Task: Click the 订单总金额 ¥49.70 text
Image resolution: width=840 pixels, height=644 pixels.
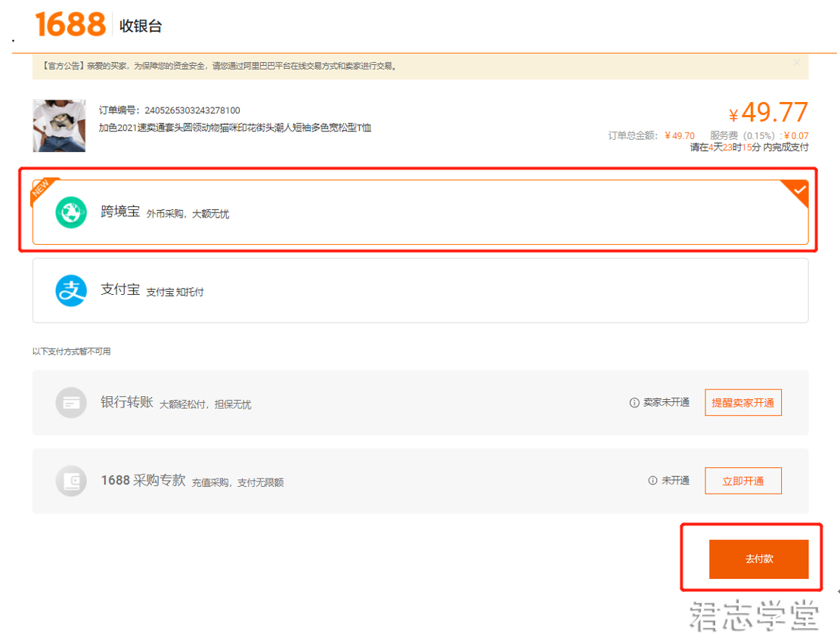Action: [651, 135]
